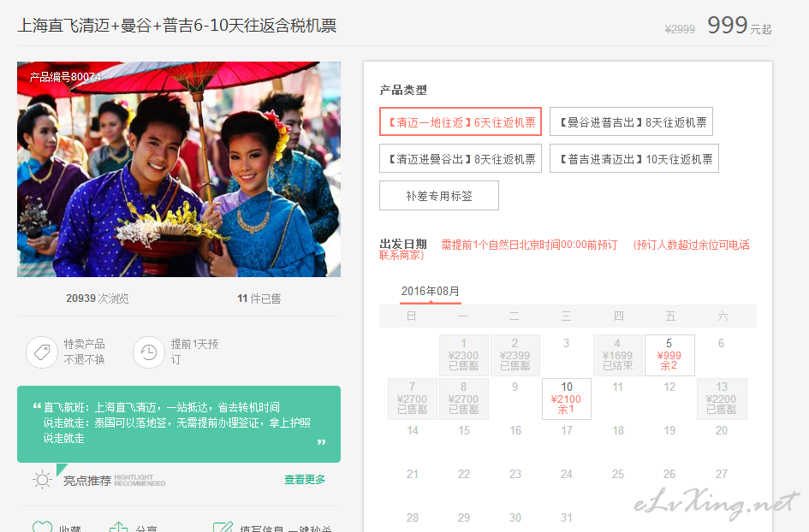The image size is (809, 532).
Task: Click calendar date 3
Action: click(x=566, y=343)
